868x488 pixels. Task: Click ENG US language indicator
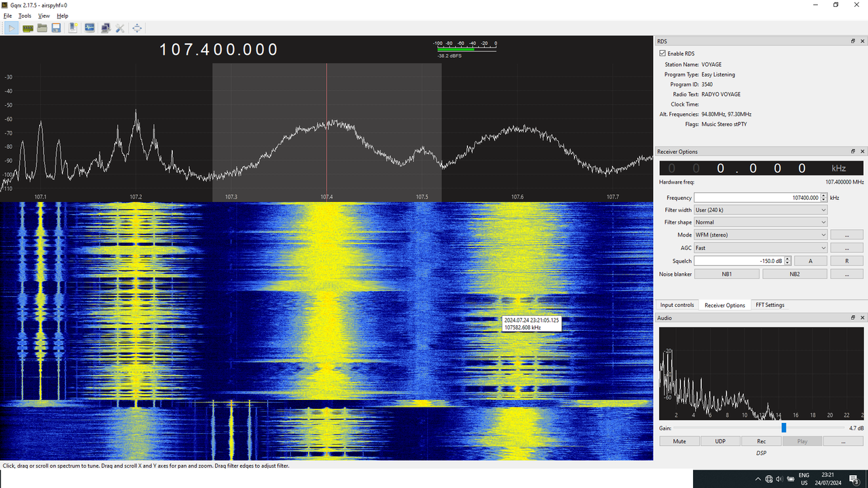click(x=804, y=479)
